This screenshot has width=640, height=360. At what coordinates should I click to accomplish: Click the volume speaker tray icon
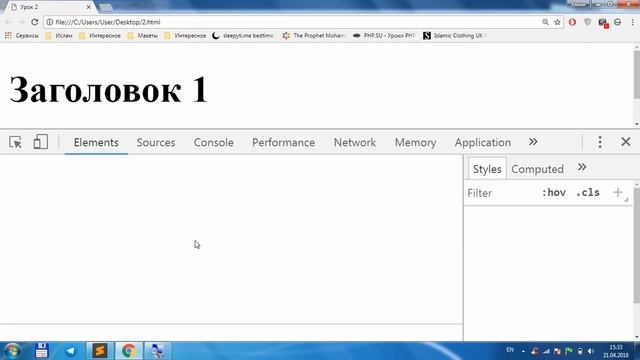tap(591, 351)
